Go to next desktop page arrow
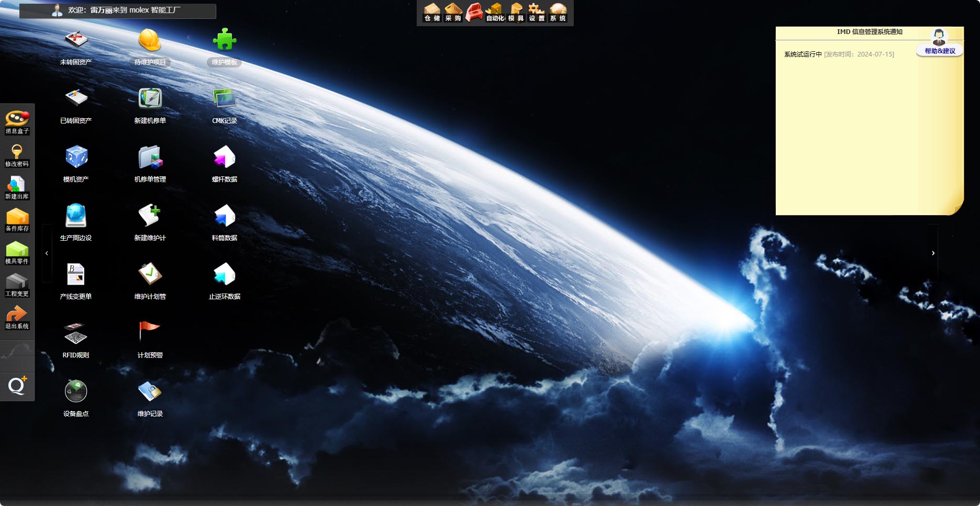 (933, 253)
